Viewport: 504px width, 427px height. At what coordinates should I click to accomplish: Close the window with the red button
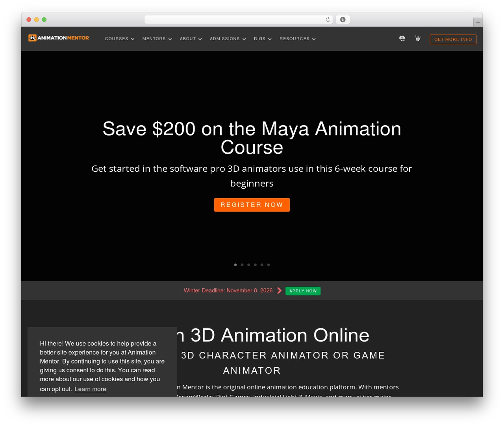[x=29, y=20]
